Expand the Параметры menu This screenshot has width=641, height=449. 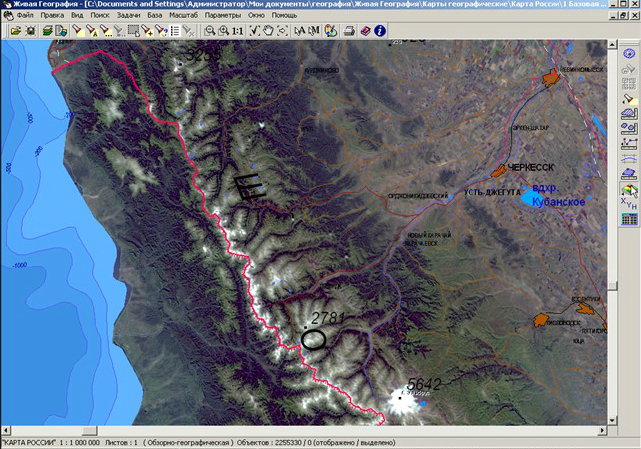click(x=223, y=17)
